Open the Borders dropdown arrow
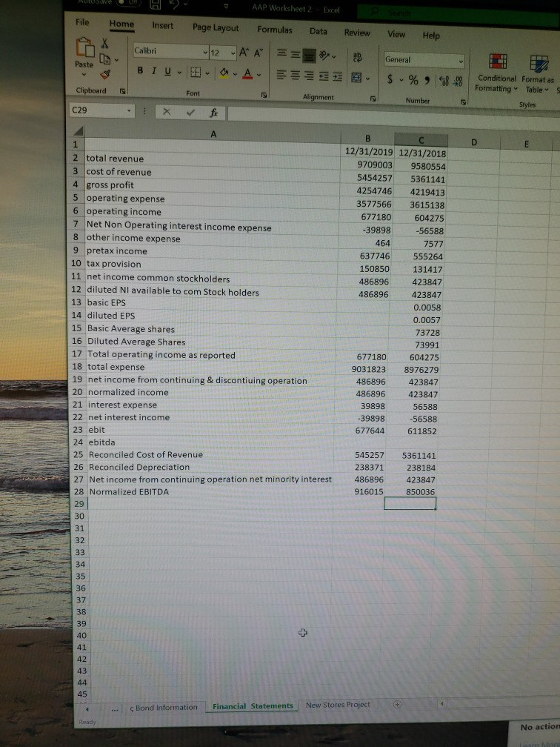The width and height of the screenshot is (560, 747). tap(207, 73)
